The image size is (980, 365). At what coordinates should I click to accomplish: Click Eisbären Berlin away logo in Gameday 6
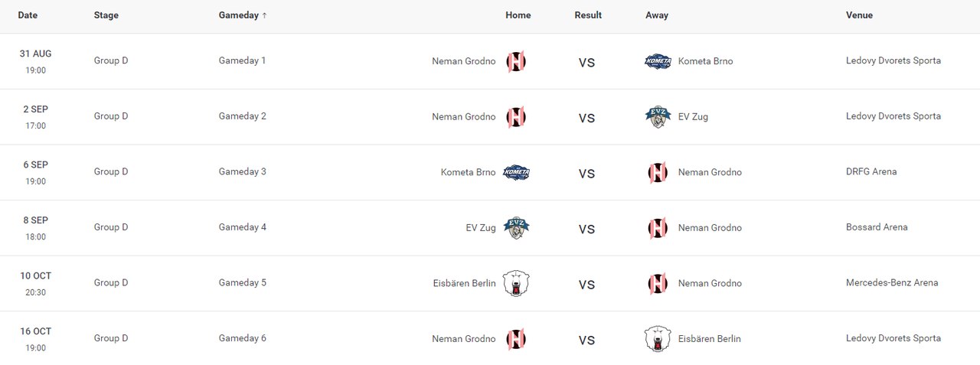[658, 339]
